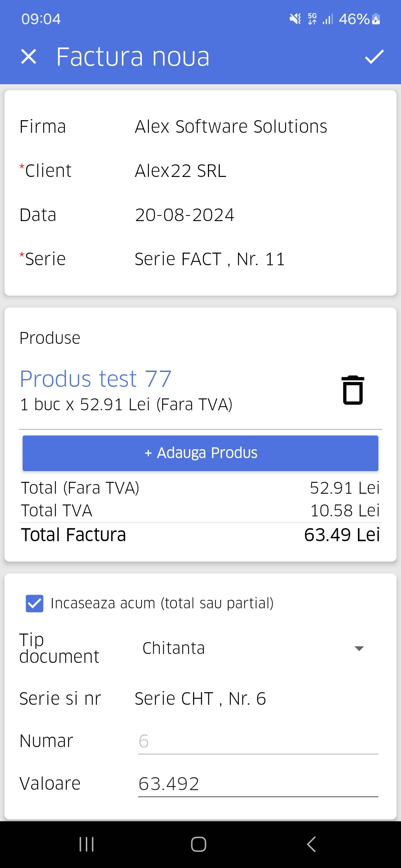The image size is (401, 868).
Task: Open Produs test 77 product link
Action: (95, 379)
